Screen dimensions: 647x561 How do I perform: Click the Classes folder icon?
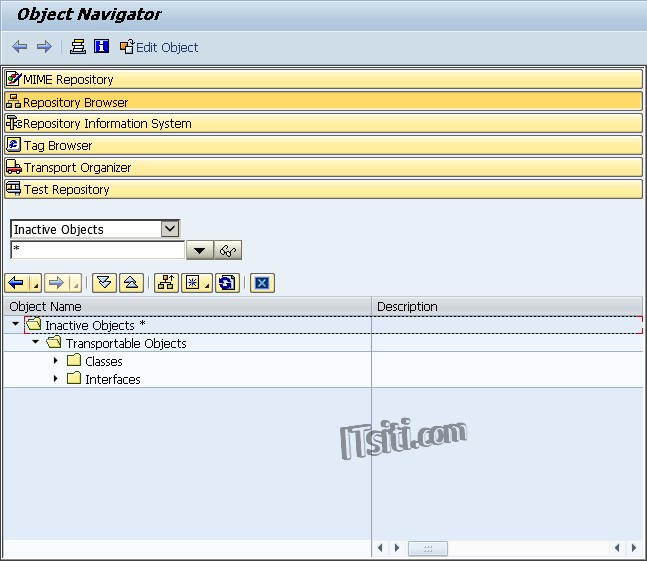tap(74, 360)
